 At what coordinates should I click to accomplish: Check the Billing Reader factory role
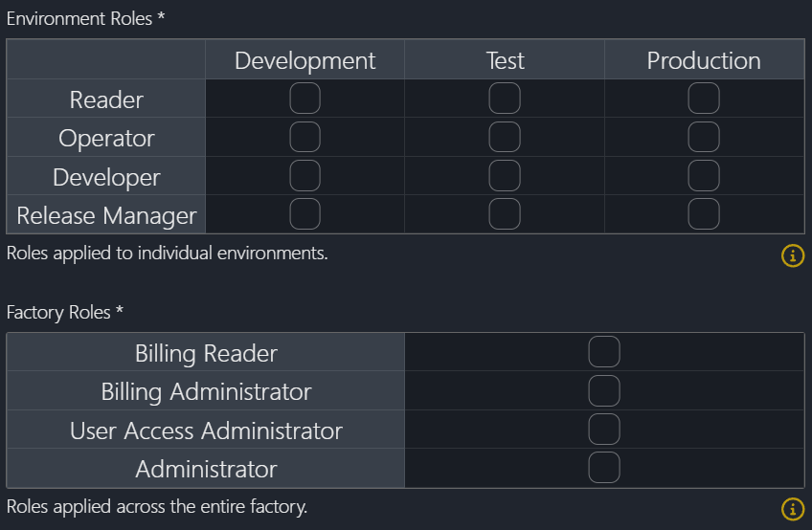pyautogui.click(x=604, y=352)
